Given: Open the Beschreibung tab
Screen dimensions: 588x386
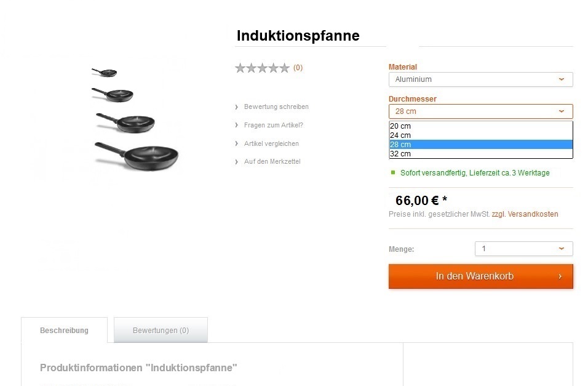Looking at the screenshot, I should coord(64,331).
